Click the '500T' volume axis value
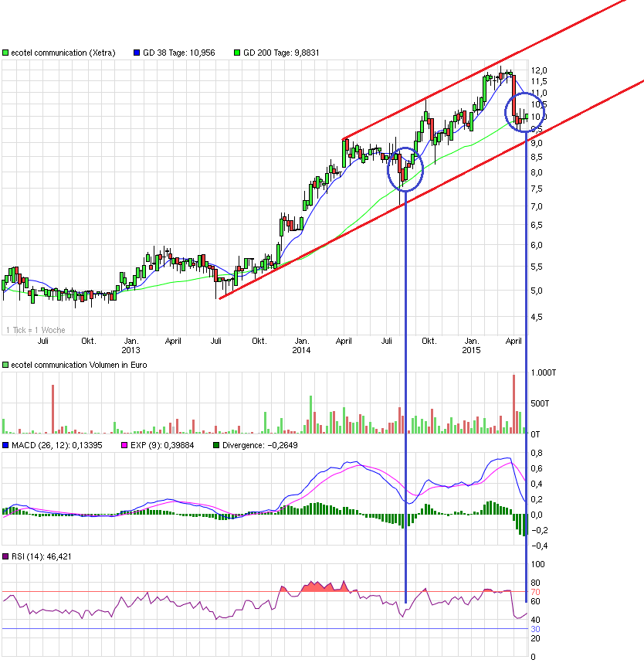Viewport: 644px width, 663px height. (x=540, y=403)
